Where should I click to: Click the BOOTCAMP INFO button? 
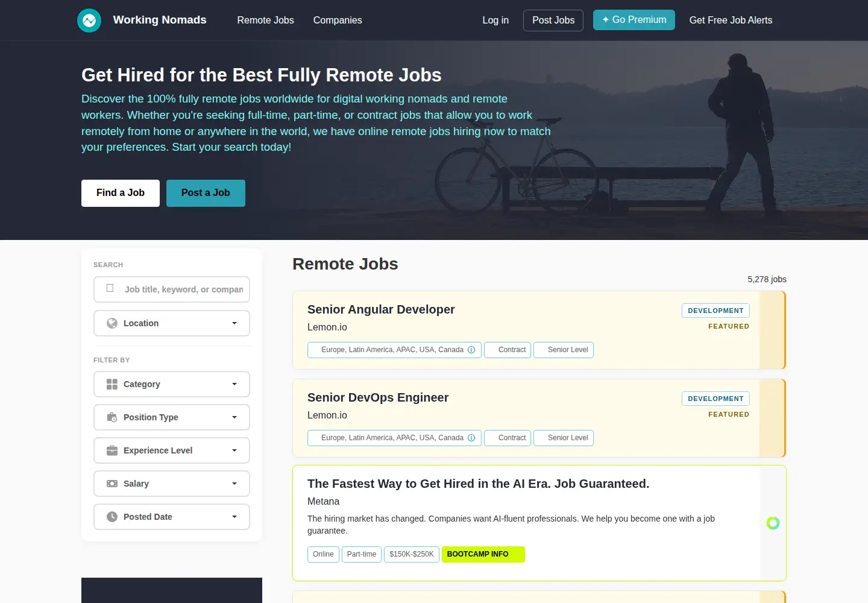point(483,554)
